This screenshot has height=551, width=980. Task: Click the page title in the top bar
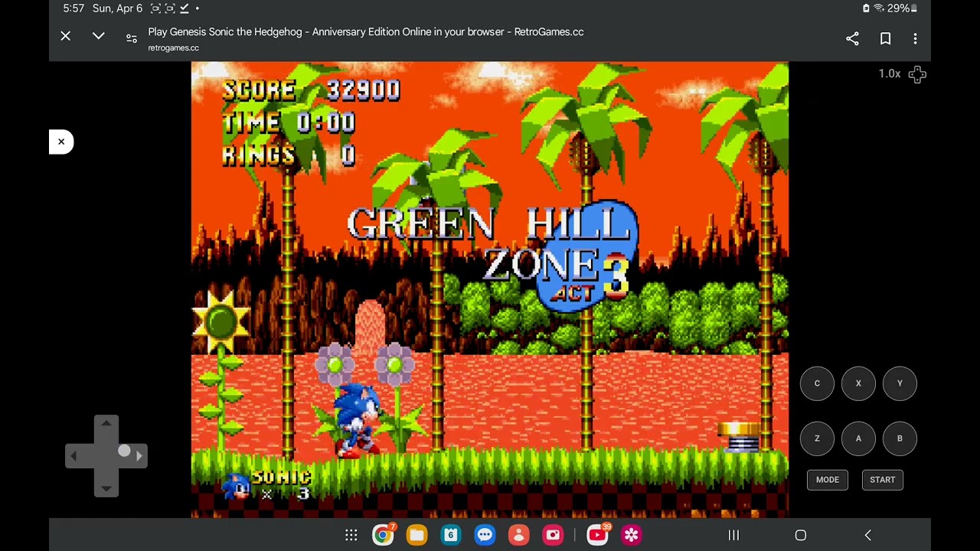(366, 32)
